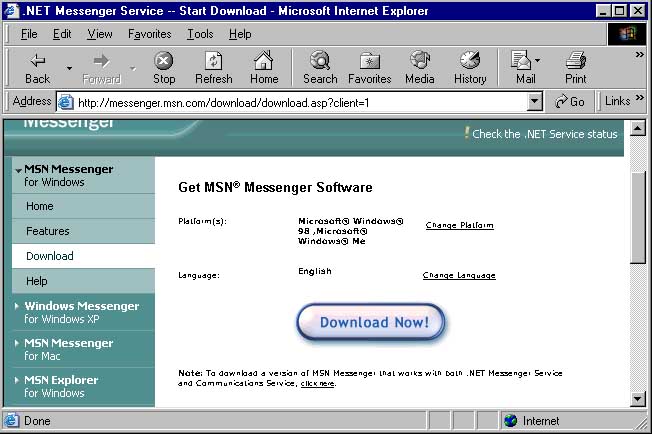
Task: Click the 'English' language value
Action: pyautogui.click(x=315, y=271)
